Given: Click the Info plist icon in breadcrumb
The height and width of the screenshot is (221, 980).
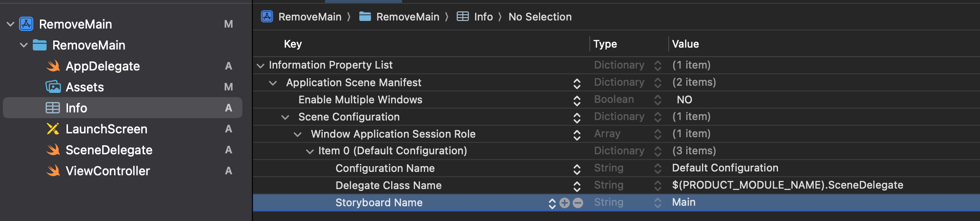Looking at the screenshot, I should click(462, 17).
